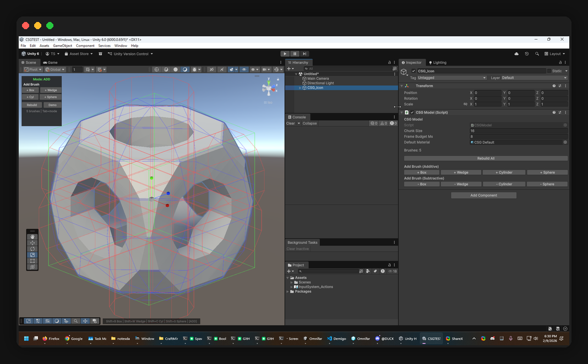The image size is (588, 364).
Task: Click the Position X input field
Action: [x=487, y=92]
